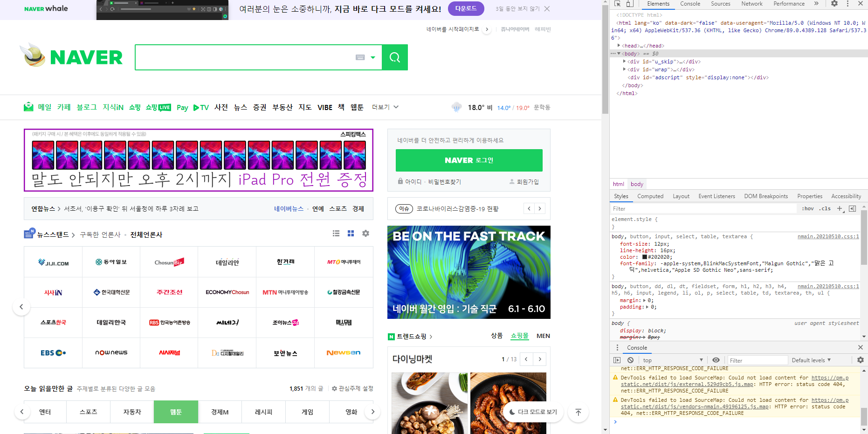Click the green Naver search button
868x434 pixels.
pos(395,57)
